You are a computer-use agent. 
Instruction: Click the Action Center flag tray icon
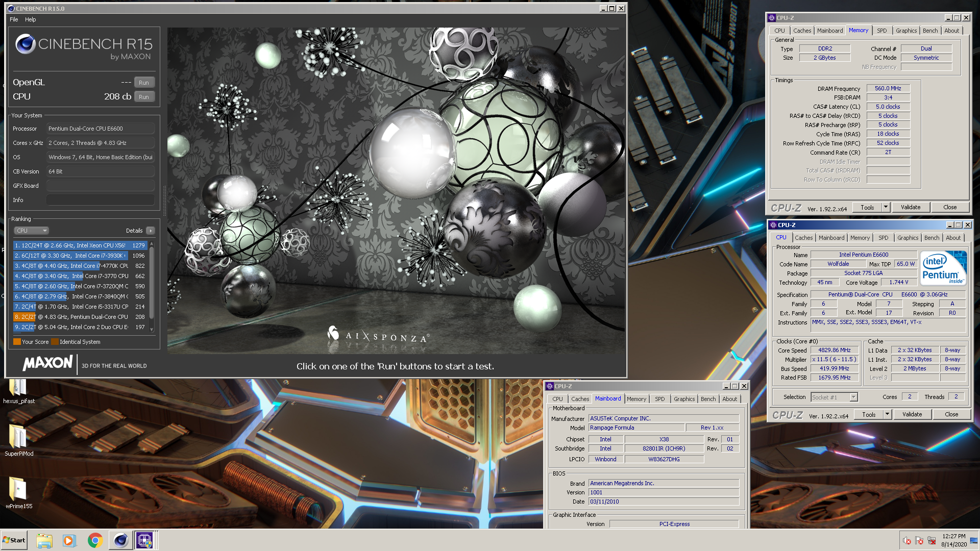pyautogui.click(x=919, y=540)
